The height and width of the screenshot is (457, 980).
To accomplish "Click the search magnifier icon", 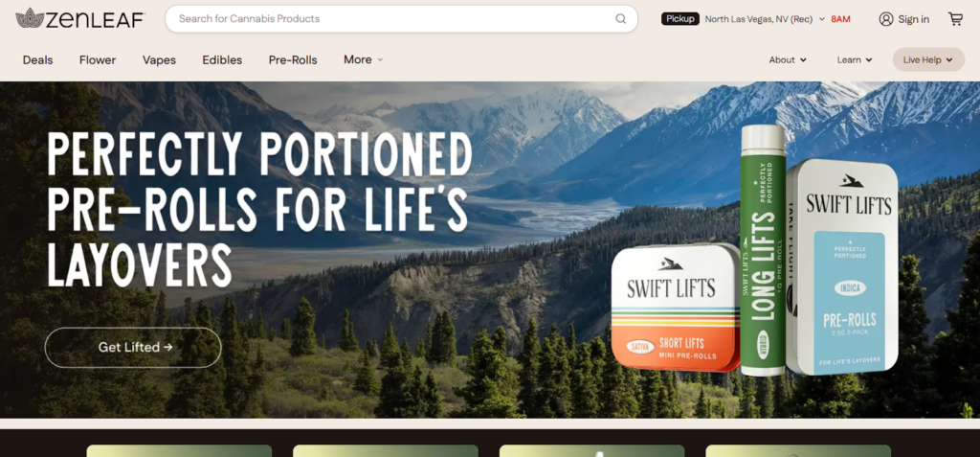I will tap(620, 19).
